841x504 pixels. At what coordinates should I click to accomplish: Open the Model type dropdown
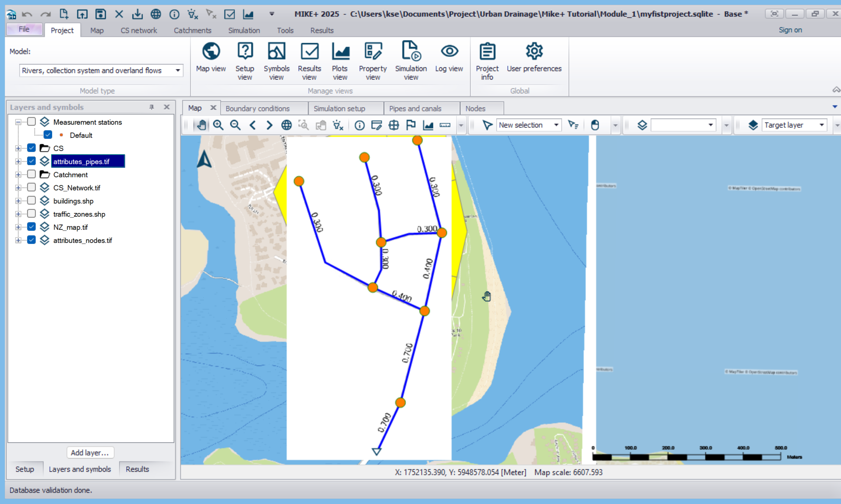(x=177, y=70)
